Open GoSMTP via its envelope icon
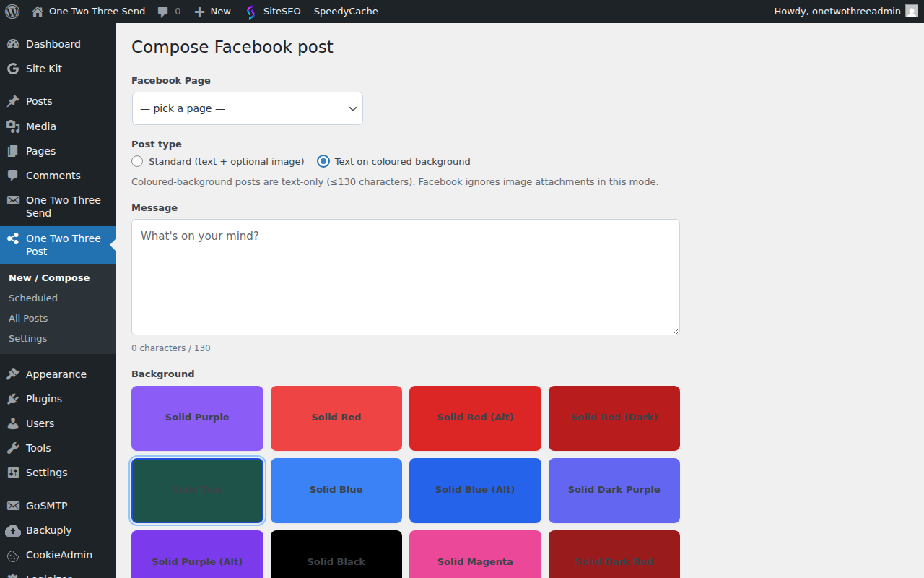Viewport: 924px width, 578px height. pyautogui.click(x=13, y=506)
